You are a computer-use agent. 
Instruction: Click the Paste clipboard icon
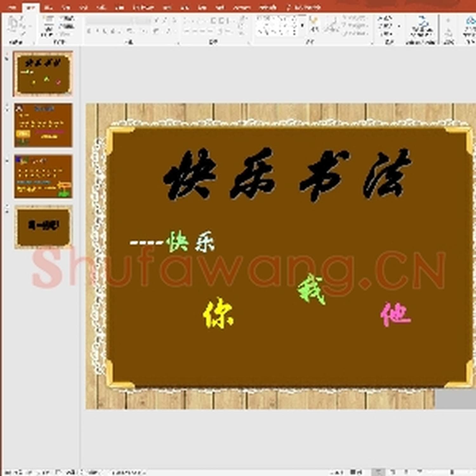pyautogui.click(x=13, y=25)
